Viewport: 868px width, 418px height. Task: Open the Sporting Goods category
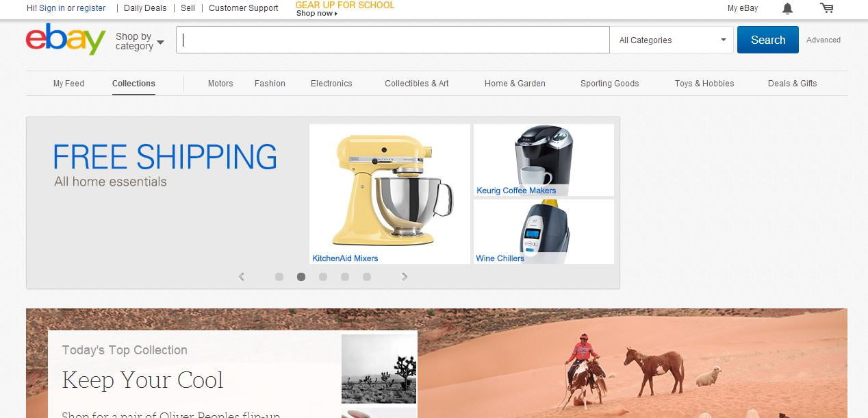(x=609, y=84)
